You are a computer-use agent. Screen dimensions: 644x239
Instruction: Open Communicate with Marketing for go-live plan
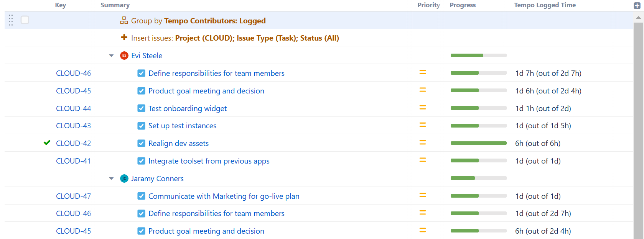click(224, 196)
